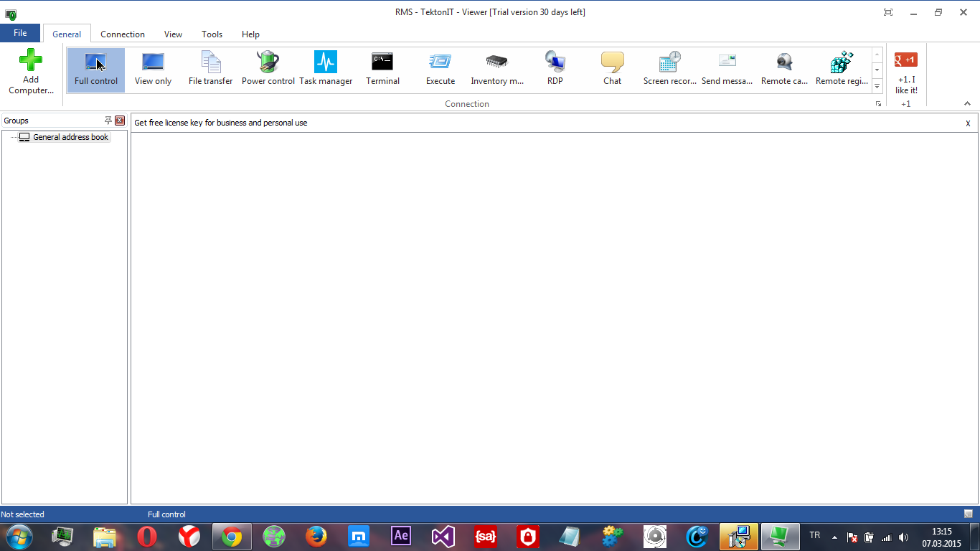
Task: Open Power control tool
Action: (268, 70)
